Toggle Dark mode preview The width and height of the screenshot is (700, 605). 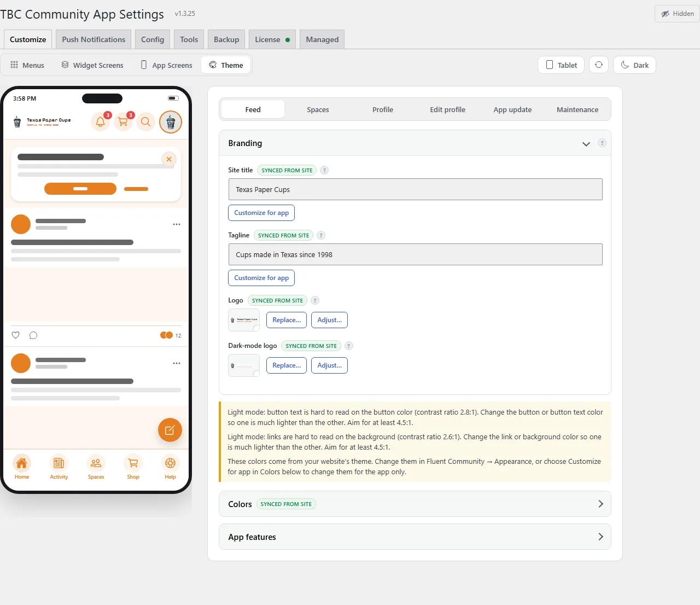click(x=634, y=65)
